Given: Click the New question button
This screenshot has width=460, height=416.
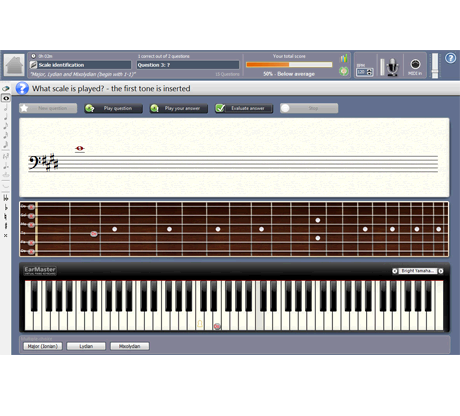Looking at the screenshot, I should [48, 108].
